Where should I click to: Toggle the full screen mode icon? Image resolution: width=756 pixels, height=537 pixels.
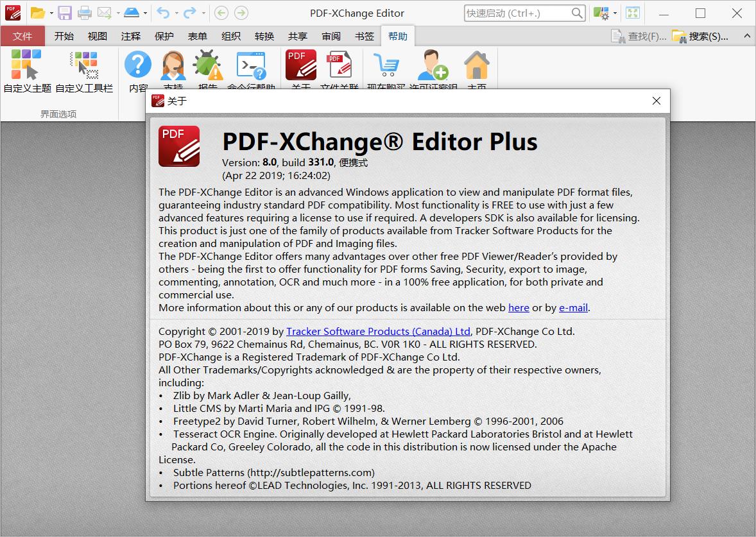[633, 13]
